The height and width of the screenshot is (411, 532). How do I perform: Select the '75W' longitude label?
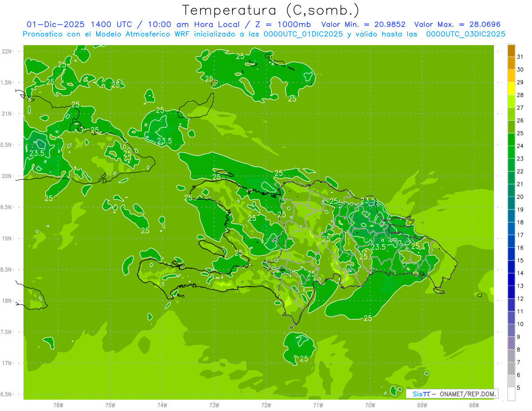point(110,405)
